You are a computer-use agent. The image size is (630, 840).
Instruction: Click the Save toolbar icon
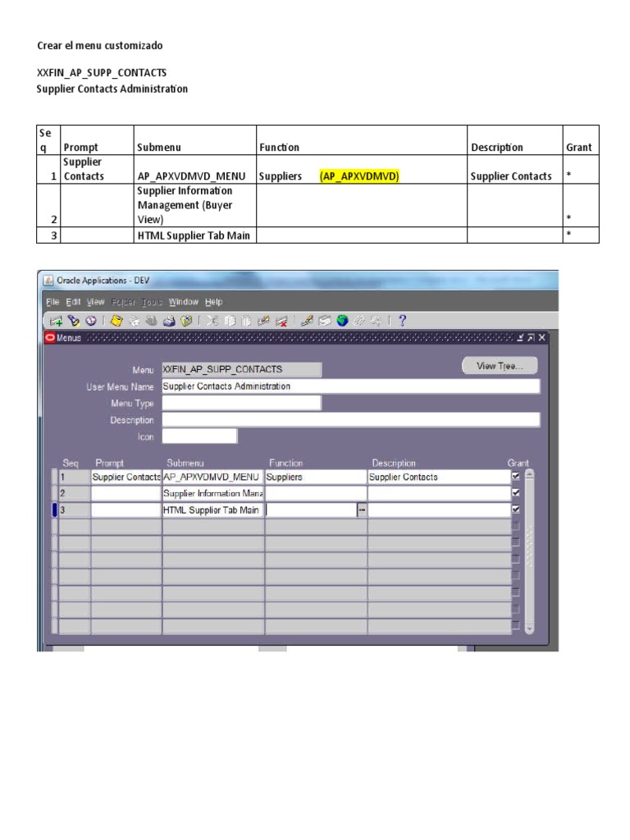click(x=116, y=321)
